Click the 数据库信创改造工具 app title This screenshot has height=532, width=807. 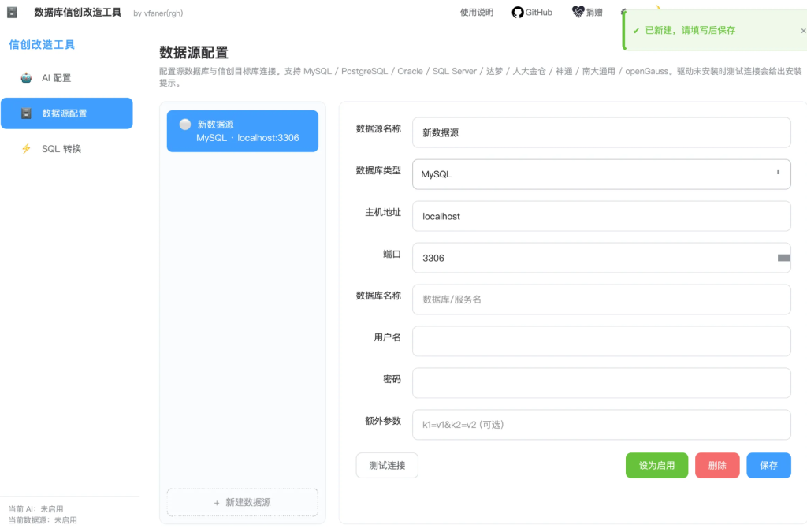tap(78, 13)
